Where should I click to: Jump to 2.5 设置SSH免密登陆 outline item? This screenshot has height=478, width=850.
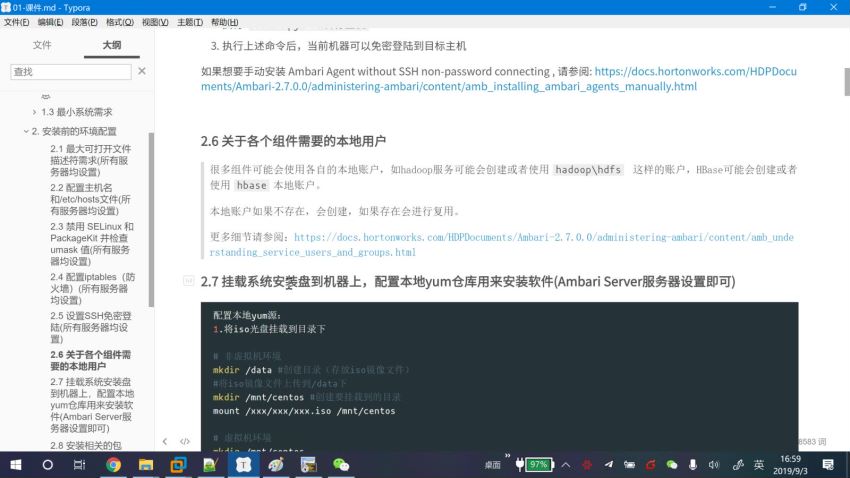[x=91, y=327]
